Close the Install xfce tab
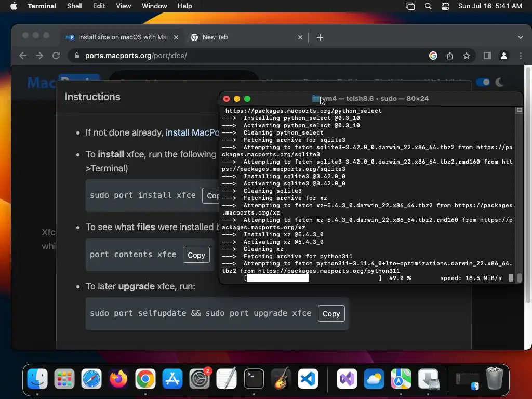Screen dimensions: 532x399 click(x=176, y=37)
